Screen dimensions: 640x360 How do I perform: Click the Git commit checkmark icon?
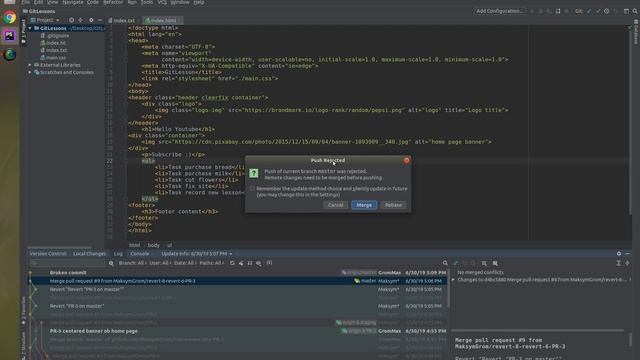[598, 11]
